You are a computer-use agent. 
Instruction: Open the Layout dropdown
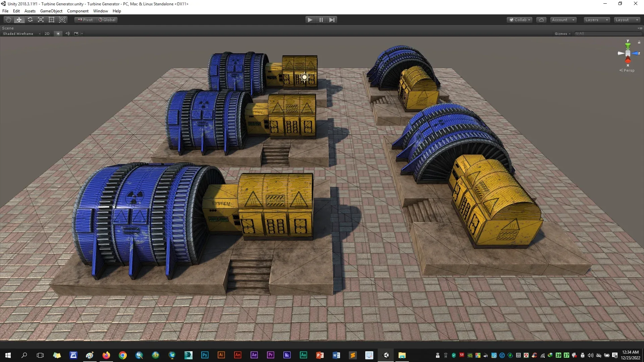627,20
